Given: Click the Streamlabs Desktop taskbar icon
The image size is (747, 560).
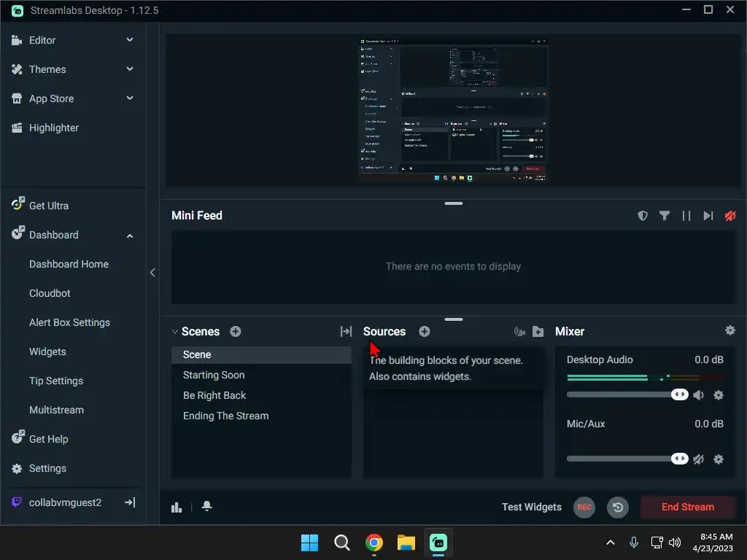Looking at the screenshot, I should (438, 542).
